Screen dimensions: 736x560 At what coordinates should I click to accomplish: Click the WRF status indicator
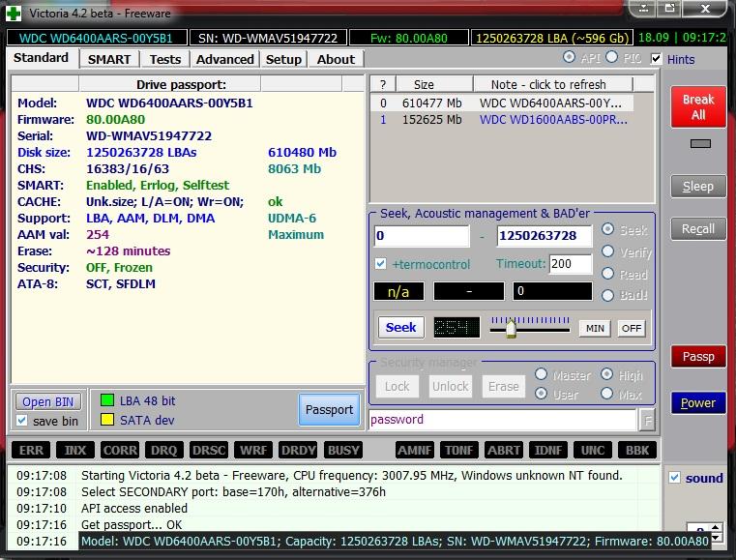click(253, 450)
